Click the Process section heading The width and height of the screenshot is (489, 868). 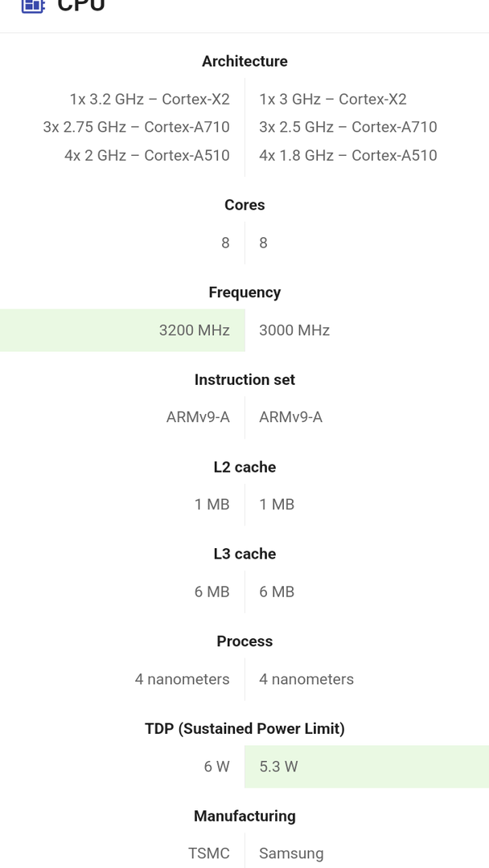[244, 641]
